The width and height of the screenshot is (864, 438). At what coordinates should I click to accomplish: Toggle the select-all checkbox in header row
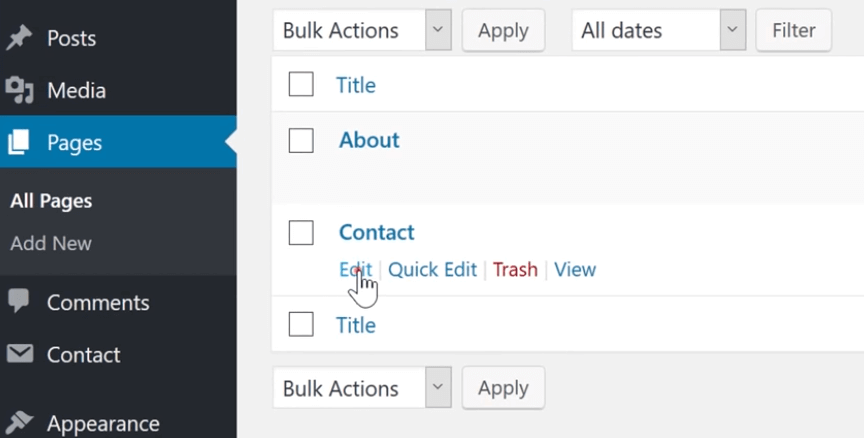301,84
